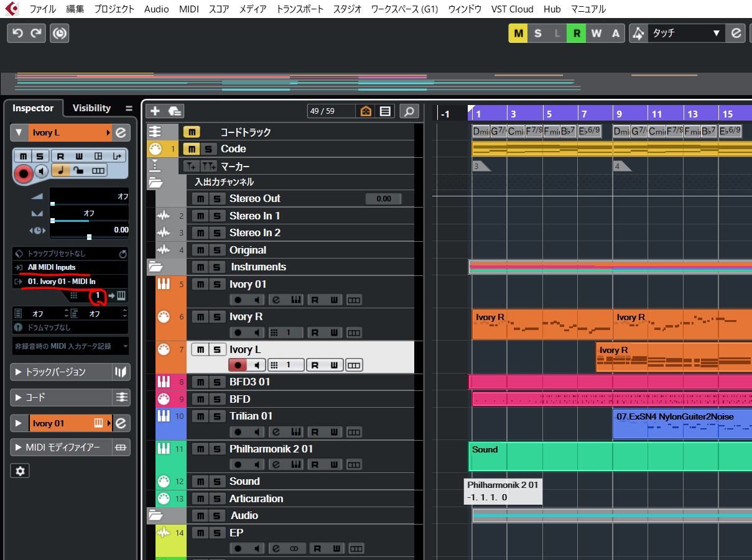Collapse the Instruments folder track
This screenshot has width=752, height=560.
(155, 267)
